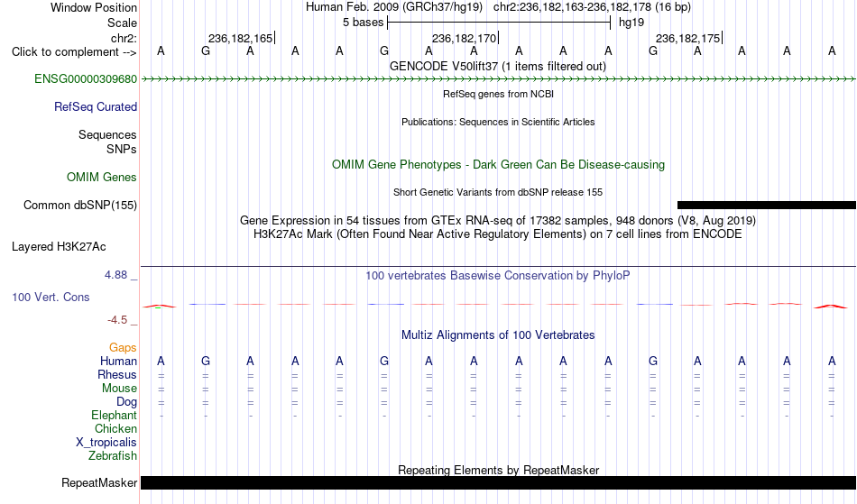Click the hg19 scale label

(x=631, y=23)
